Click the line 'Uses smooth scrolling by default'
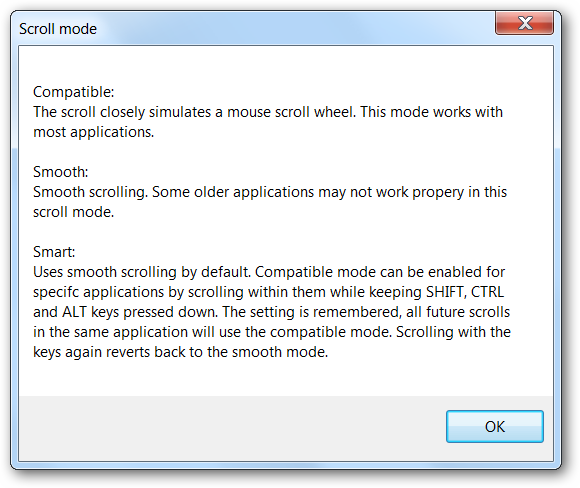Image resolution: width=580 pixels, height=488 pixels. tap(269, 272)
